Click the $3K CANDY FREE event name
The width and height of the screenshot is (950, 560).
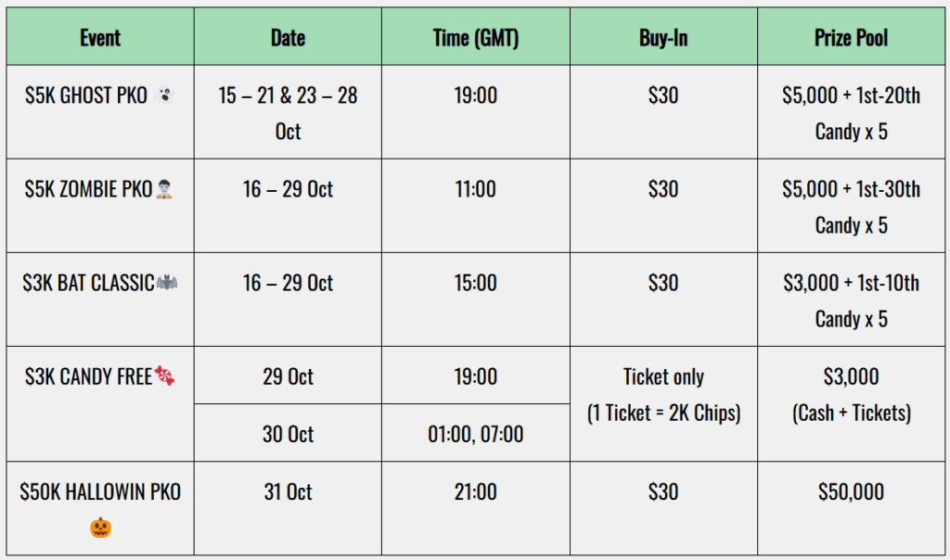tap(89, 376)
